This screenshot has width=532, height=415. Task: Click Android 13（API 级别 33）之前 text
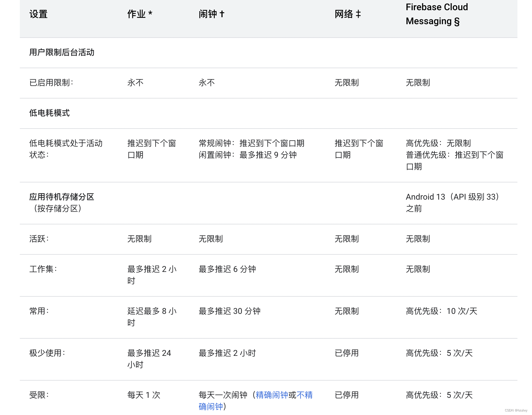[x=453, y=203]
